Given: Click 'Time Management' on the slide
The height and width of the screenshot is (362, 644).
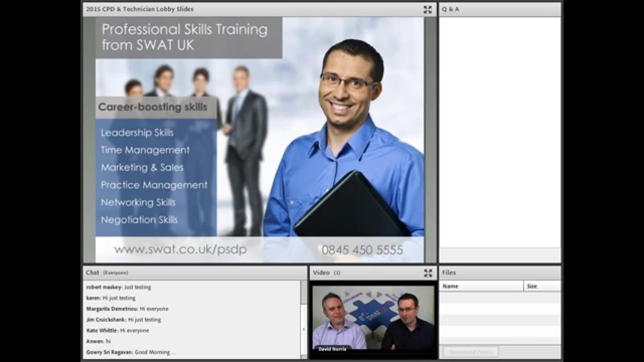Looking at the screenshot, I should pos(145,150).
